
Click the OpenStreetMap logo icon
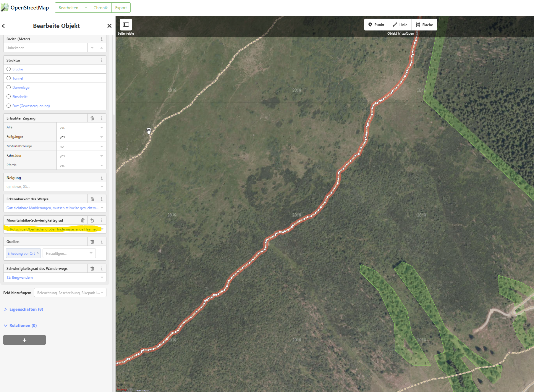pos(5,7)
